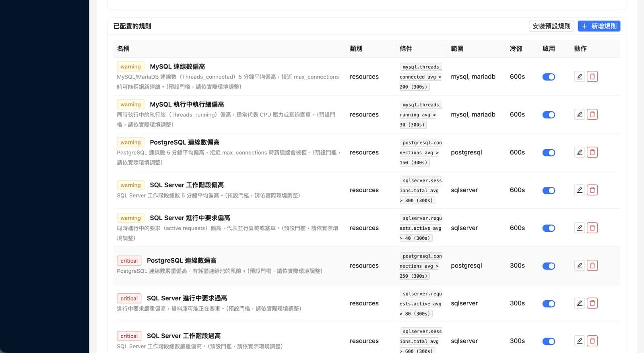Toggle SQL Server 進行中要求過高 rule switch
The height and width of the screenshot is (353, 644).
pos(549,303)
